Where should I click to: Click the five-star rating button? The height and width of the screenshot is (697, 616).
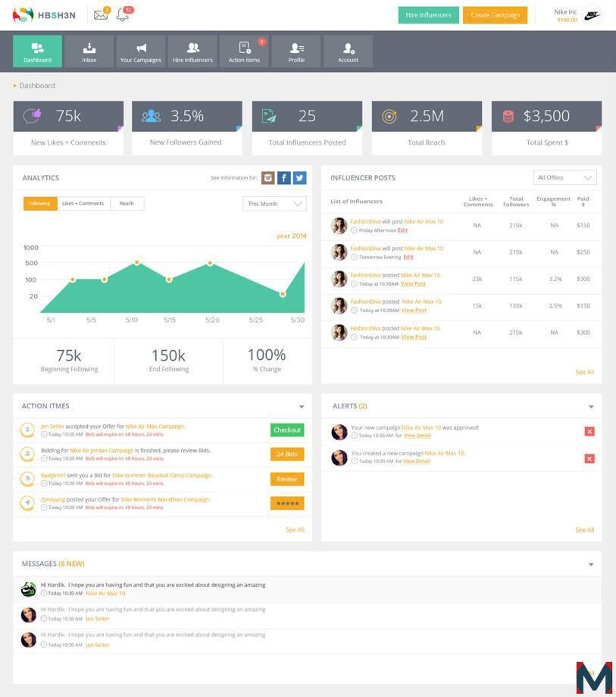point(287,503)
